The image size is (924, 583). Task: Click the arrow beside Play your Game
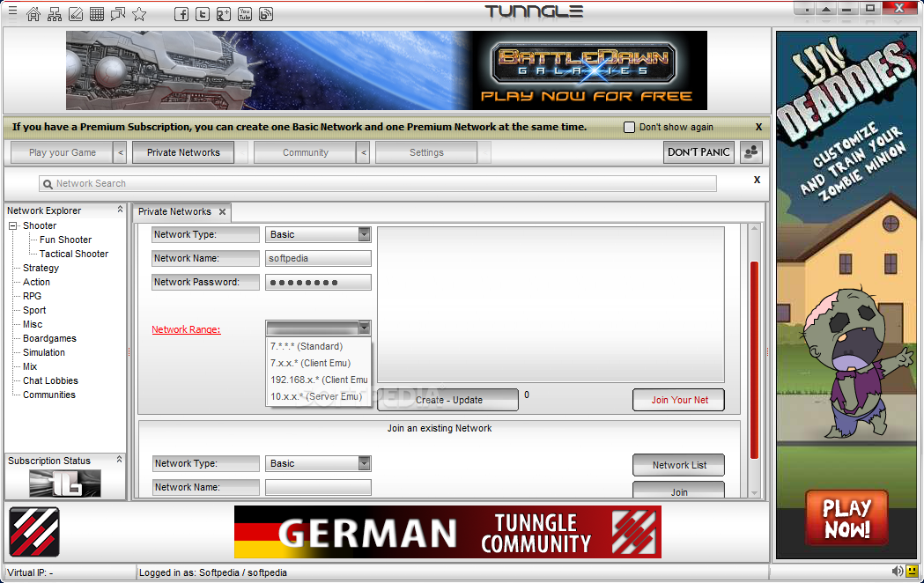120,152
